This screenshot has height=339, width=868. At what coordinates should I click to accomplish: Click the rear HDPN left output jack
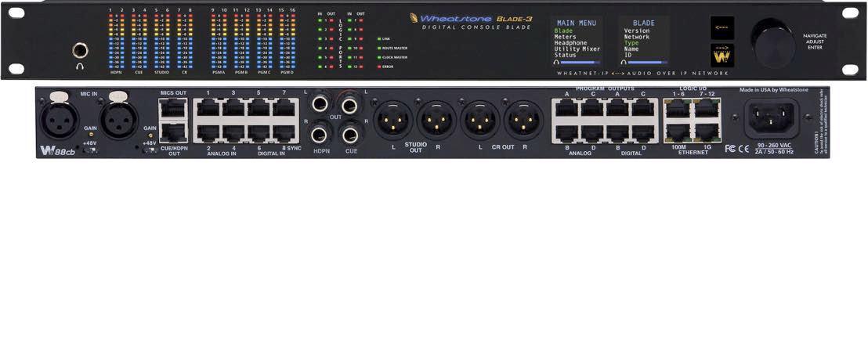[321, 103]
